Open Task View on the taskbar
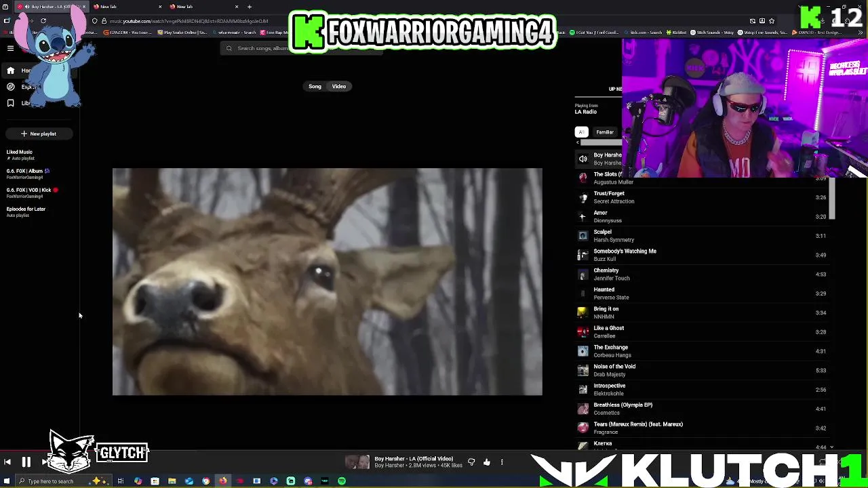868x488 pixels. (121, 481)
